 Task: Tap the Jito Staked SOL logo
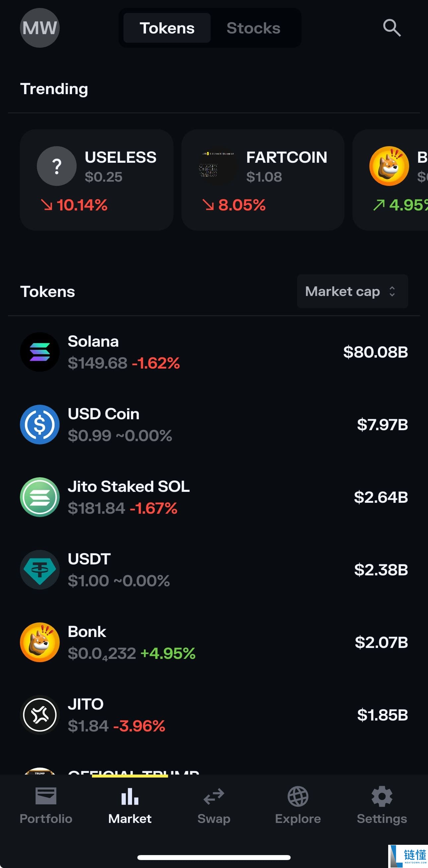(40, 497)
